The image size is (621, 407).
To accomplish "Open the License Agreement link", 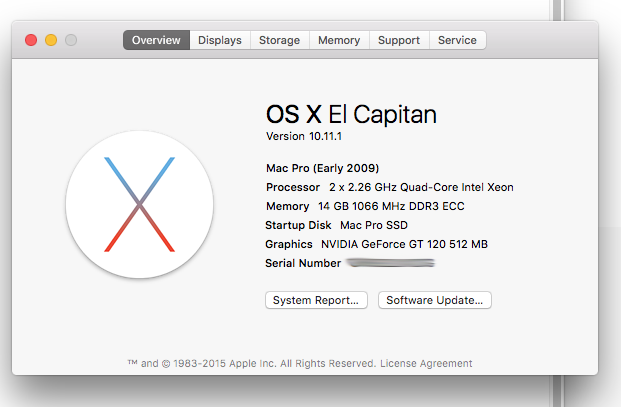I will (x=426, y=363).
